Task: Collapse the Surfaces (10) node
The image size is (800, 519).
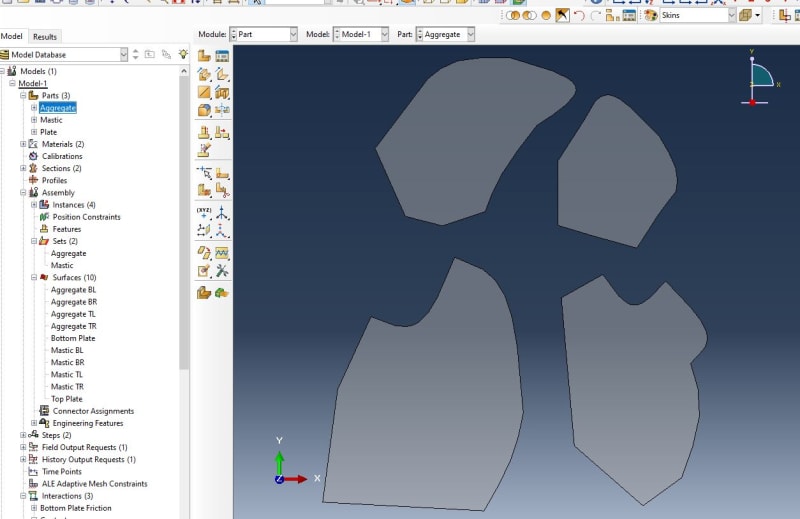Action: click(34, 278)
